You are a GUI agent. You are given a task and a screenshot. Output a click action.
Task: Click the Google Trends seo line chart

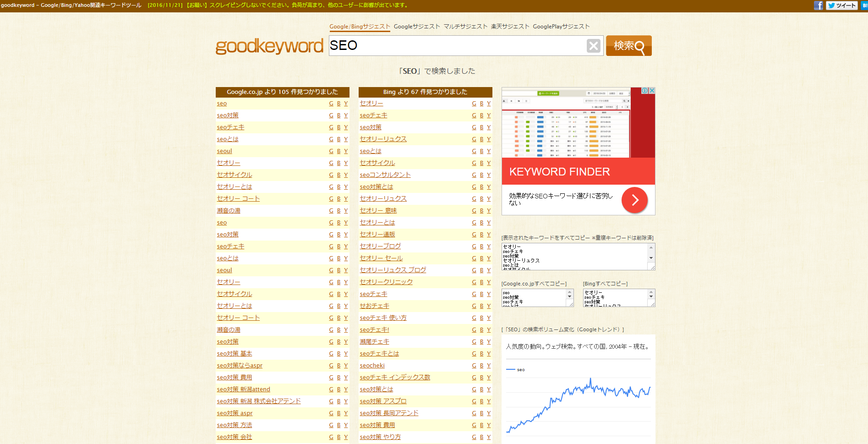(578, 403)
